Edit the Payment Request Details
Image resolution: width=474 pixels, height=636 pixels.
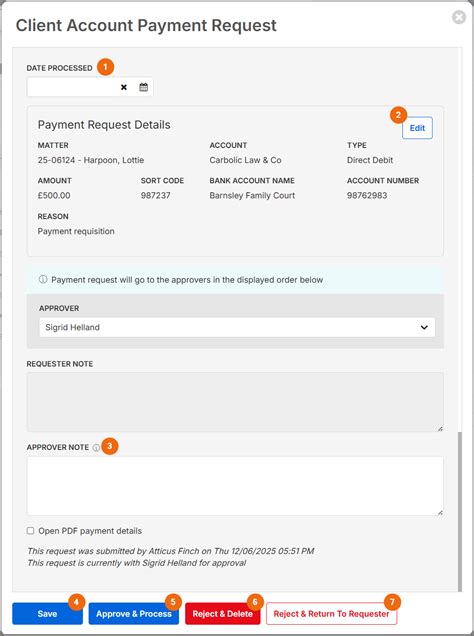point(417,128)
